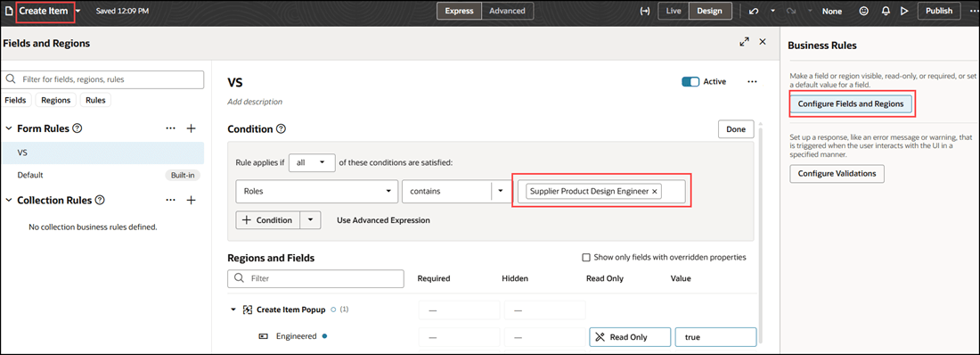Screen dimensions: 980x355
Task: Switch to Live mode
Action: coord(674,11)
